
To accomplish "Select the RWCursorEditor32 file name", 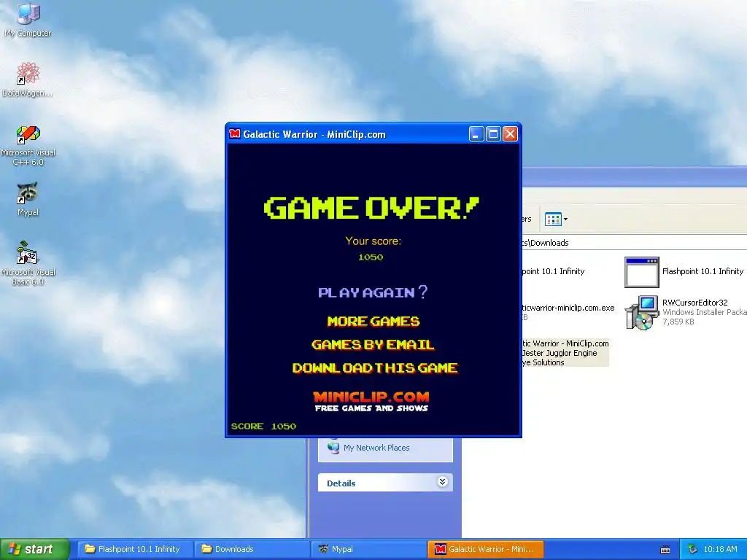I will [694, 303].
